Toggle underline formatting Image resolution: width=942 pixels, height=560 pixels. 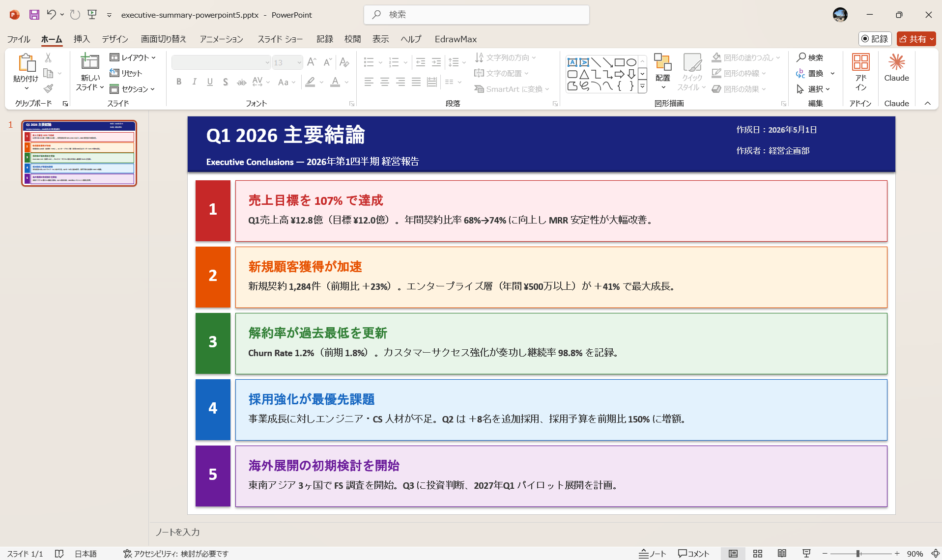coord(210,82)
